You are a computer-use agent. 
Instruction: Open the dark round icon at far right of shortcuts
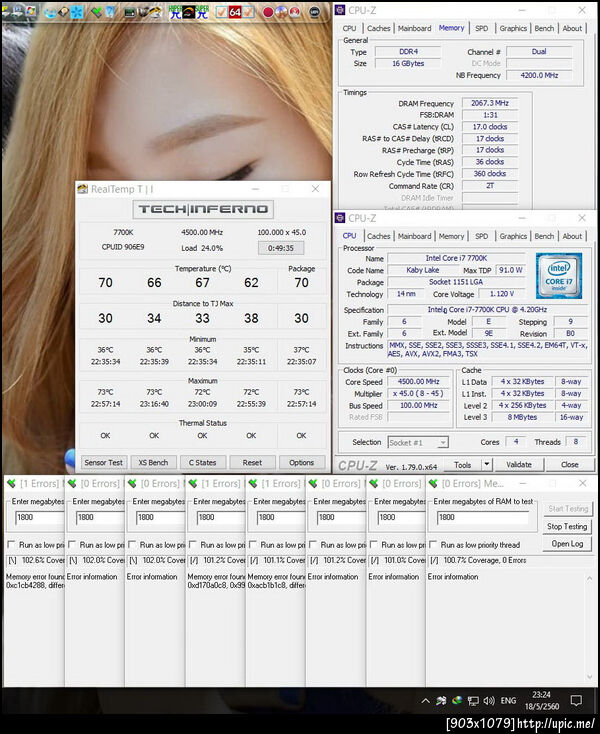pos(315,12)
